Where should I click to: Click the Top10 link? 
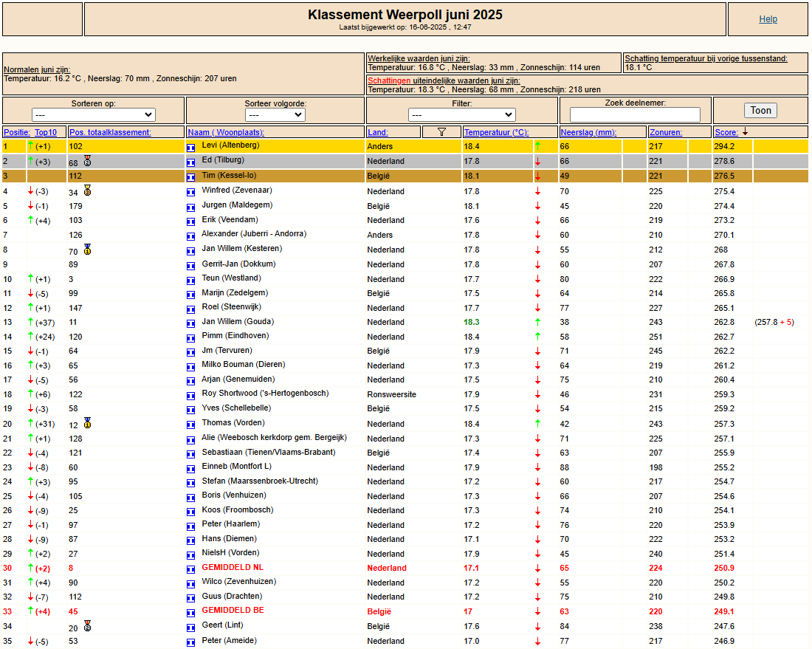click(x=46, y=132)
